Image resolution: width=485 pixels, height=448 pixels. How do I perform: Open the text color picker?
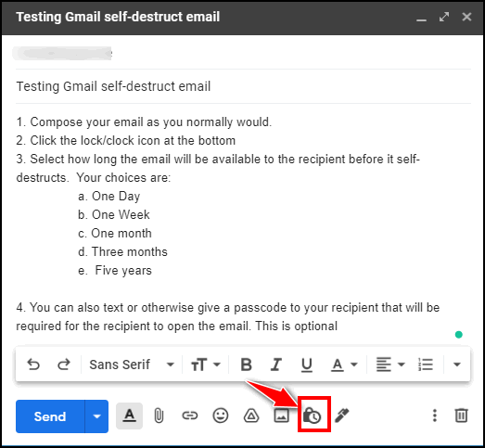tap(344, 365)
